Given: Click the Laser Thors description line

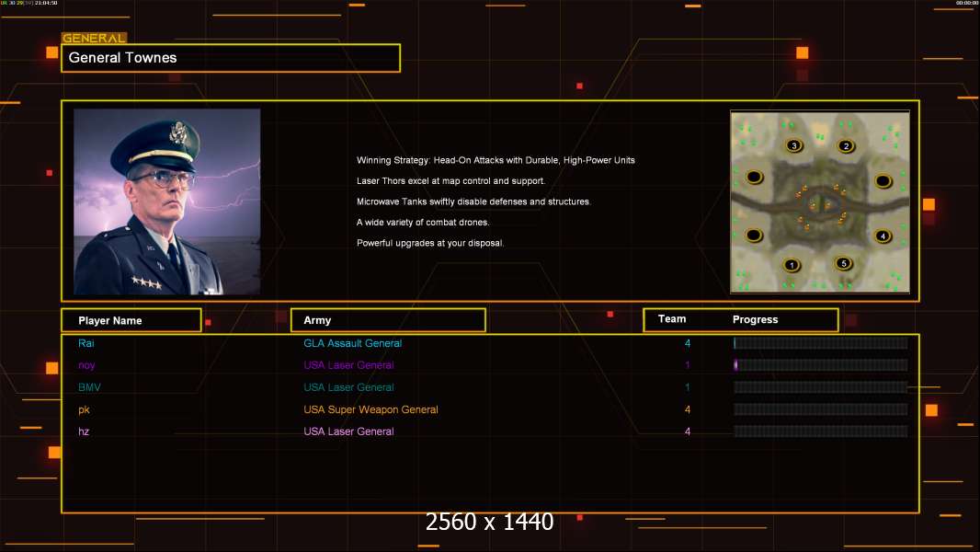Looking at the screenshot, I should 450,180.
